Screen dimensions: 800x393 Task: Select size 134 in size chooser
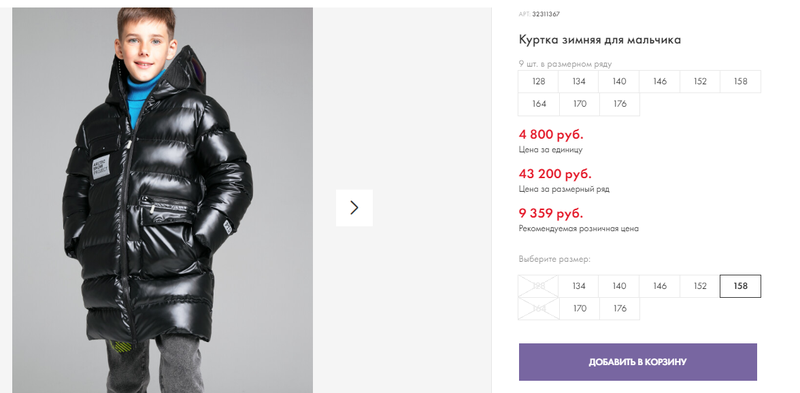[x=579, y=286]
